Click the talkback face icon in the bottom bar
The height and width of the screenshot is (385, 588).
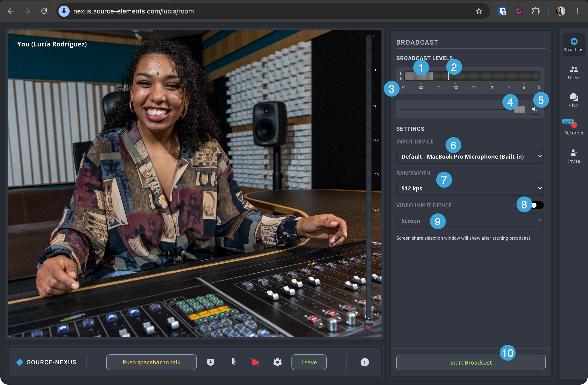210,362
